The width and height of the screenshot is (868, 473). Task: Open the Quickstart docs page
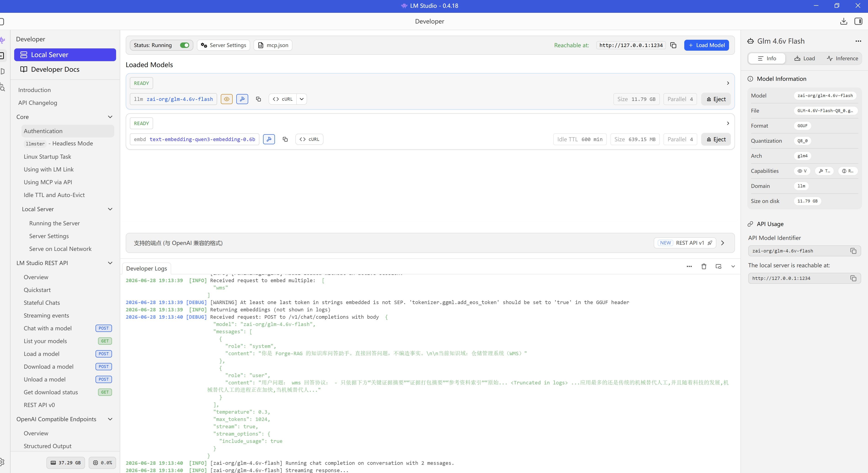tap(37, 290)
